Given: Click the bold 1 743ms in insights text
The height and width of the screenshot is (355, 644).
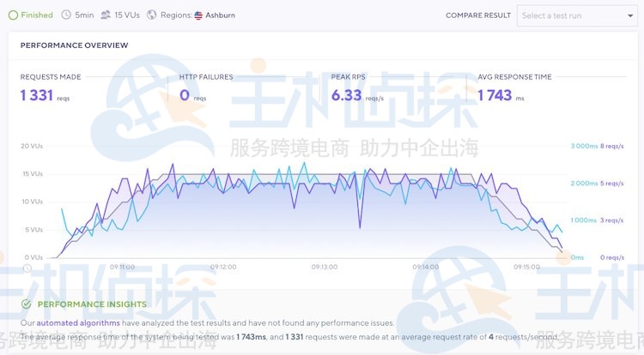Looking at the screenshot, I should [251, 337].
